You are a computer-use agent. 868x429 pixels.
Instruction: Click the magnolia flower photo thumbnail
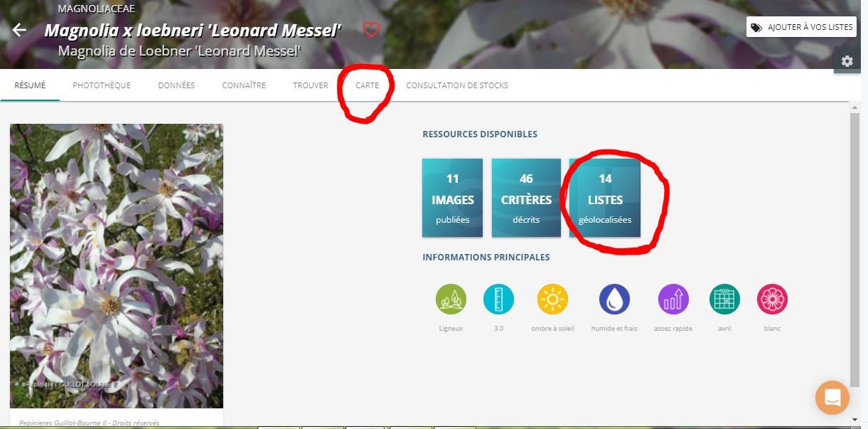[x=117, y=266]
